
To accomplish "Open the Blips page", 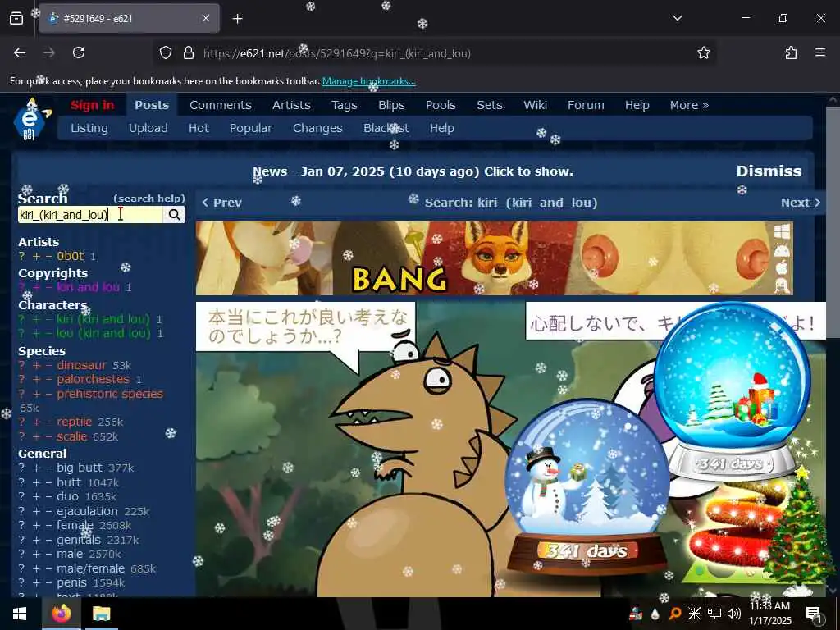I will tap(391, 105).
